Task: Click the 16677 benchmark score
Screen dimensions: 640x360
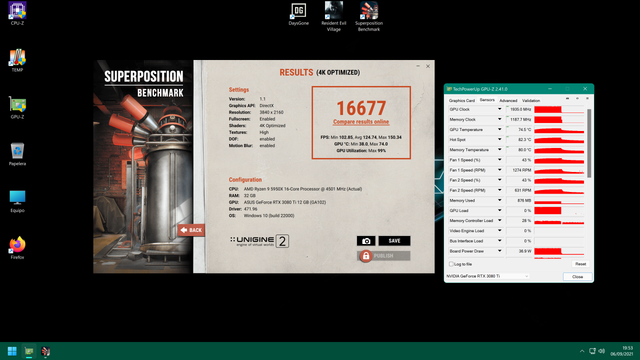Action: 361,108
